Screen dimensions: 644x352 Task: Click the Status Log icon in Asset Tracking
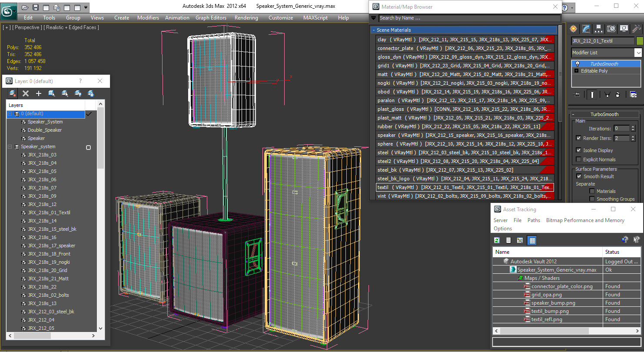(x=508, y=240)
